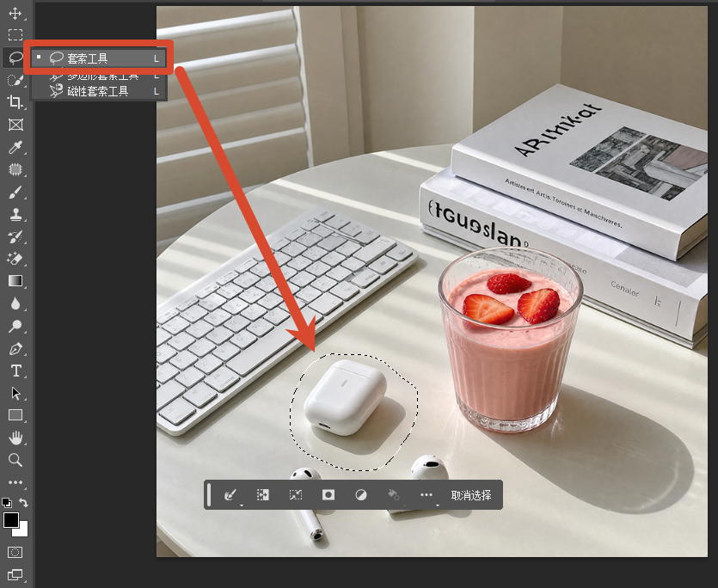This screenshot has height=588, width=718.
Task: Select the Move tool
Action: [15, 13]
